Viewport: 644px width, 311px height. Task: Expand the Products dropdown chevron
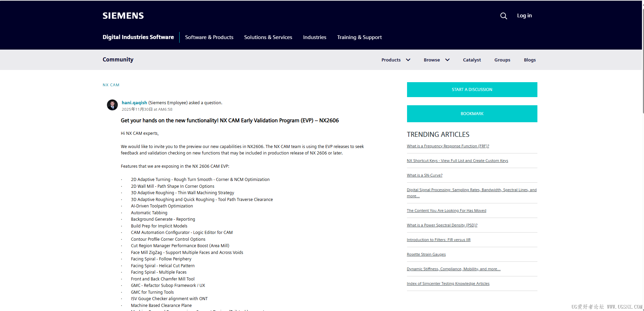[408, 60]
